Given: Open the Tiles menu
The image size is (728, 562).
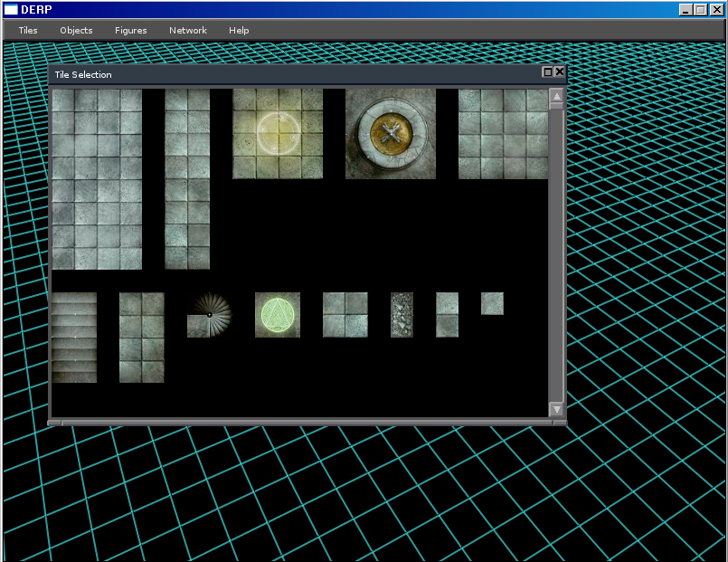Looking at the screenshot, I should pyautogui.click(x=28, y=30).
